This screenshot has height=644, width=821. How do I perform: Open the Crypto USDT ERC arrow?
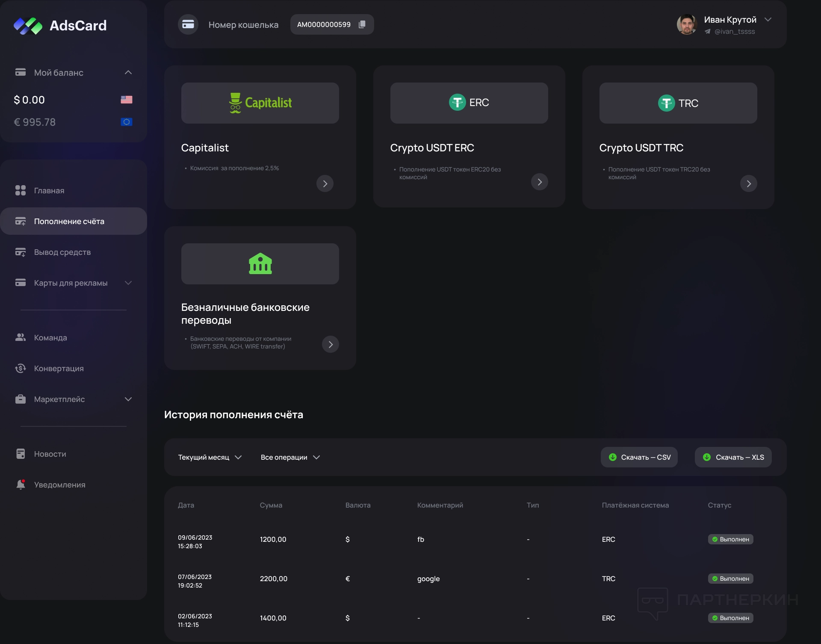[x=540, y=182]
